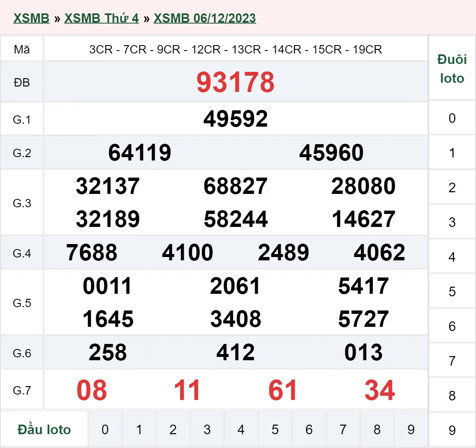Click number 412 in row G.6

tap(236, 352)
